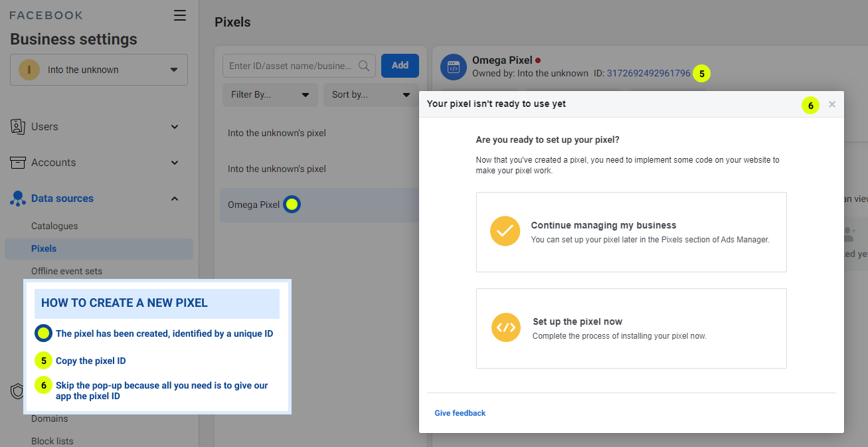The image size is (868, 447).
Task: Click the Users sidebar icon
Action: (x=18, y=126)
